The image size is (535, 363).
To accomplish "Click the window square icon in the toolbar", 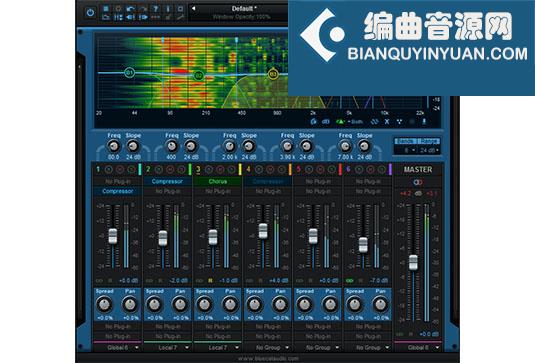I will 180,9.
